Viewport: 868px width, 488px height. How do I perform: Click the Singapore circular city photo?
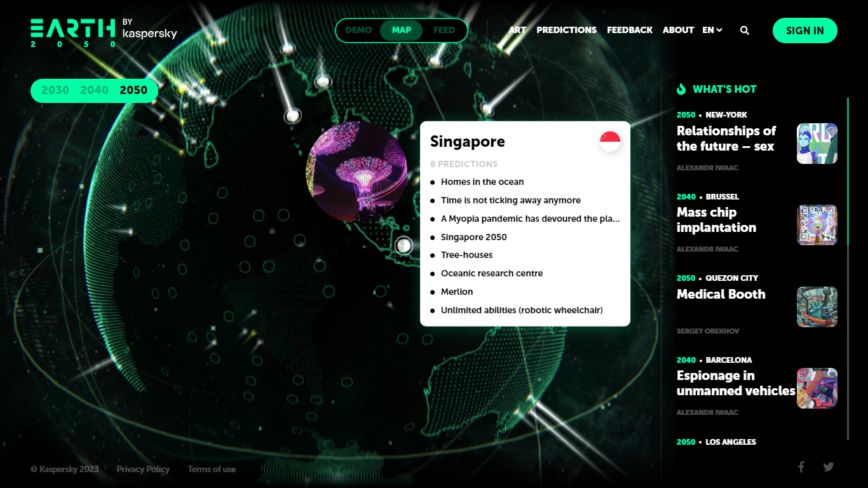tap(357, 172)
